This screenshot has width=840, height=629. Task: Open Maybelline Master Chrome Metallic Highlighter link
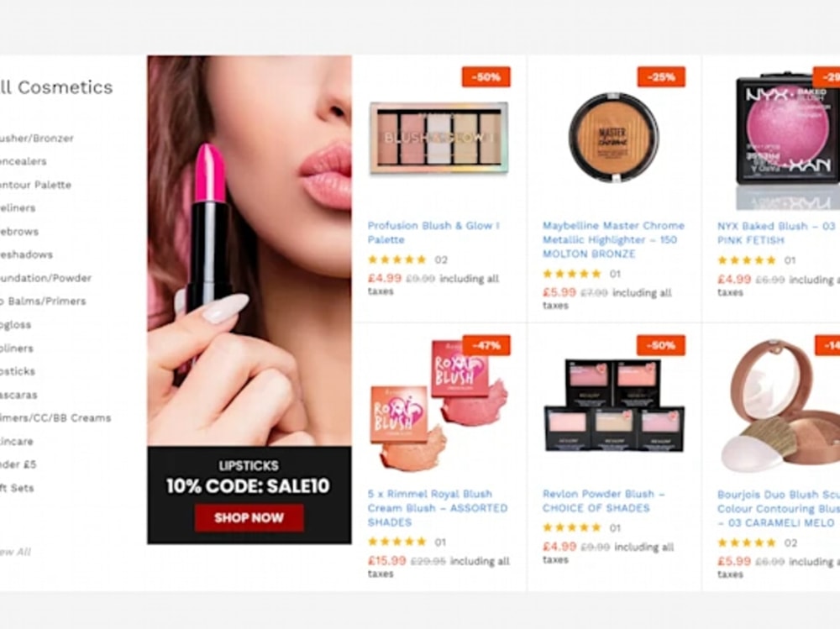click(x=613, y=239)
